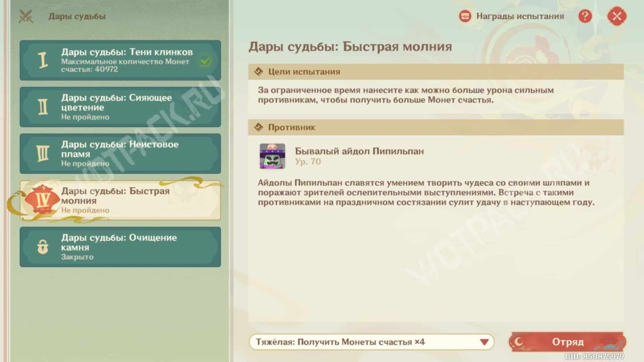Open the difficulty dropdown Тяжёлая
The image size is (644, 362).
click(x=365, y=342)
